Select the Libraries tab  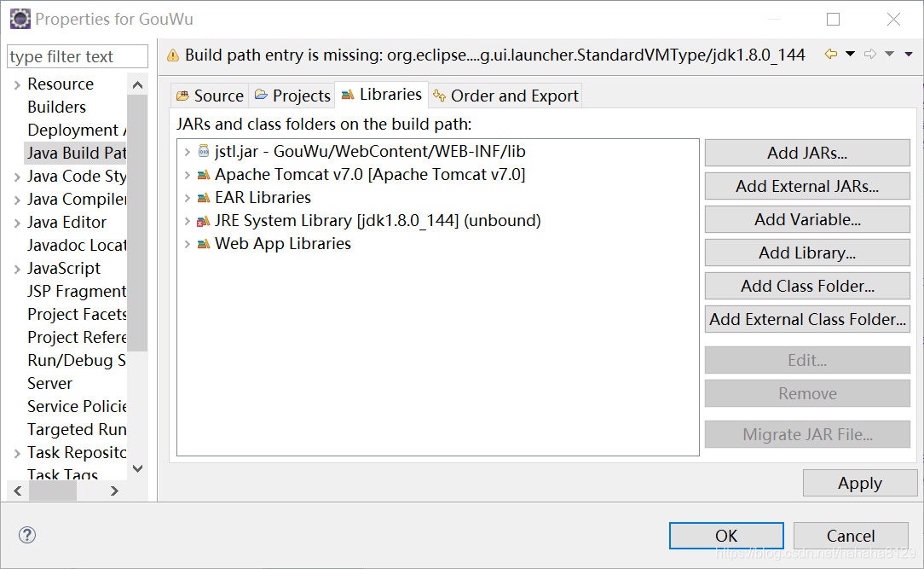click(x=381, y=95)
